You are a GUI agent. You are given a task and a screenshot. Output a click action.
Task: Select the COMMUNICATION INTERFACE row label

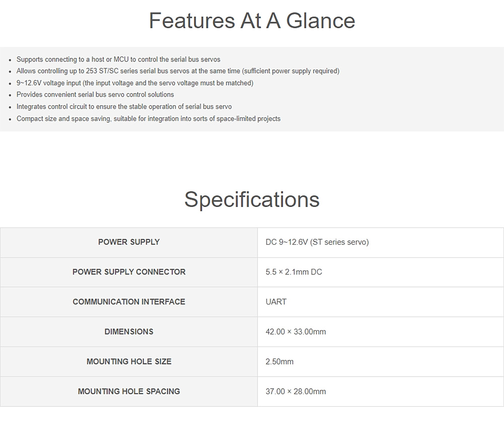(129, 302)
